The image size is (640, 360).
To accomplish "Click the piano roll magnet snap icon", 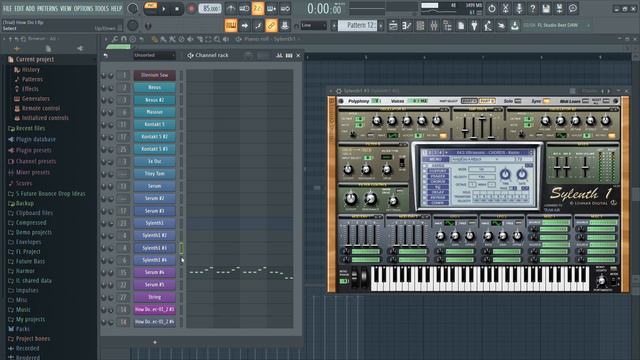I will click(124, 39).
